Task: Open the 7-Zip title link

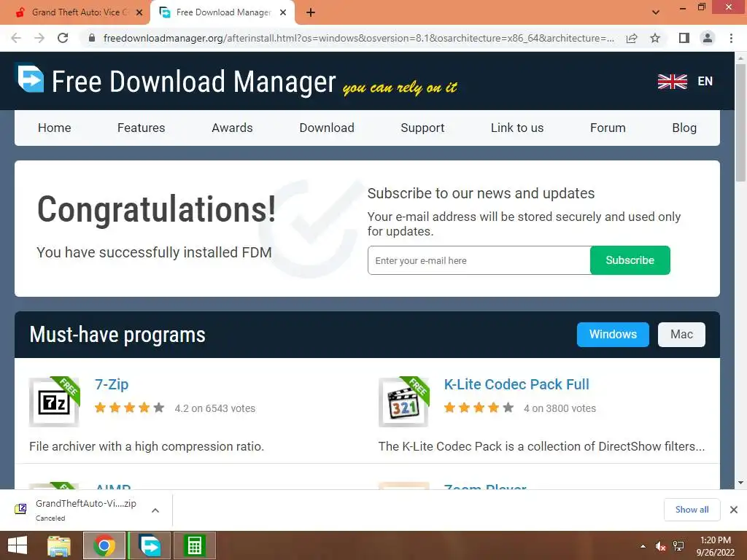Action: pos(112,384)
